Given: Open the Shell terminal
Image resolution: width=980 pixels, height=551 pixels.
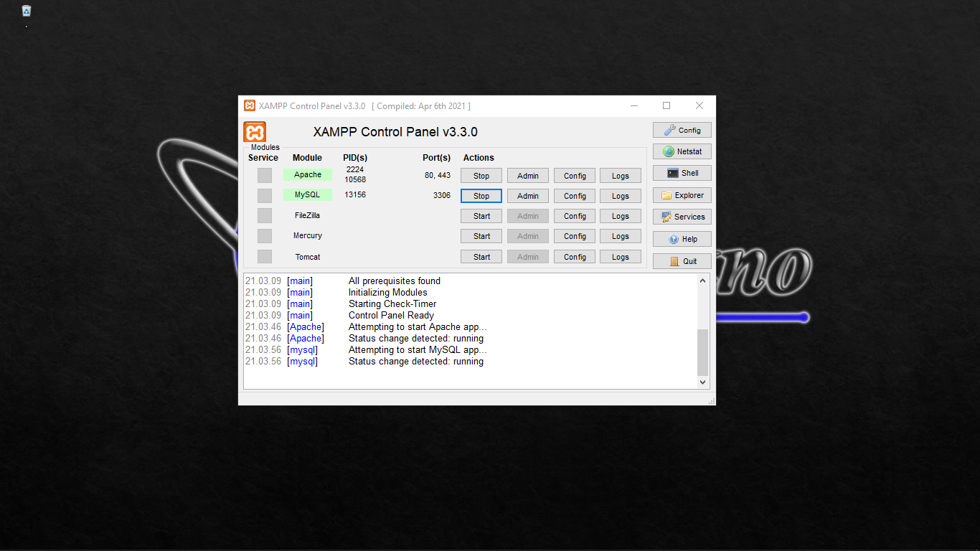Looking at the screenshot, I should click(682, 173).
